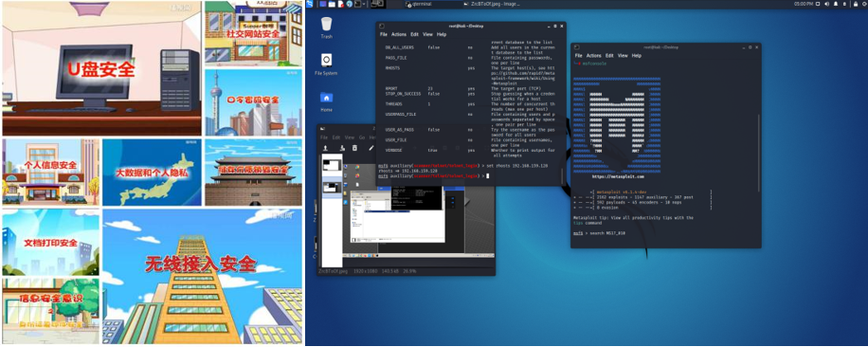This screenshot has width=868, height=347.
Task: Open Go menu in the image viewer
Action: click(x=362, y=137)
